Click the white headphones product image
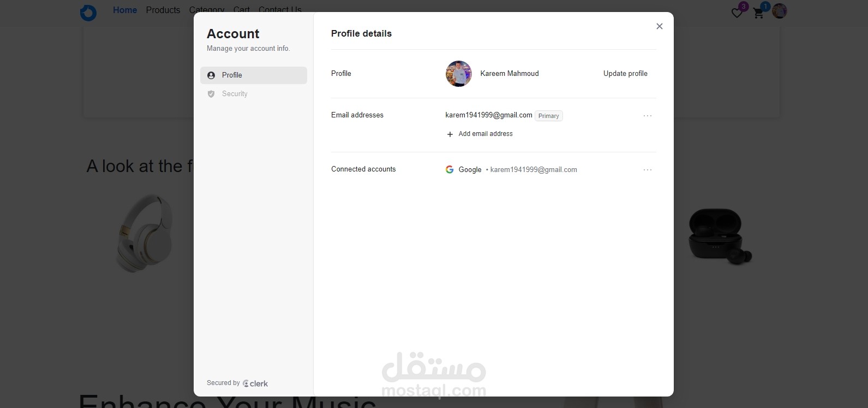 pos(145,233)
